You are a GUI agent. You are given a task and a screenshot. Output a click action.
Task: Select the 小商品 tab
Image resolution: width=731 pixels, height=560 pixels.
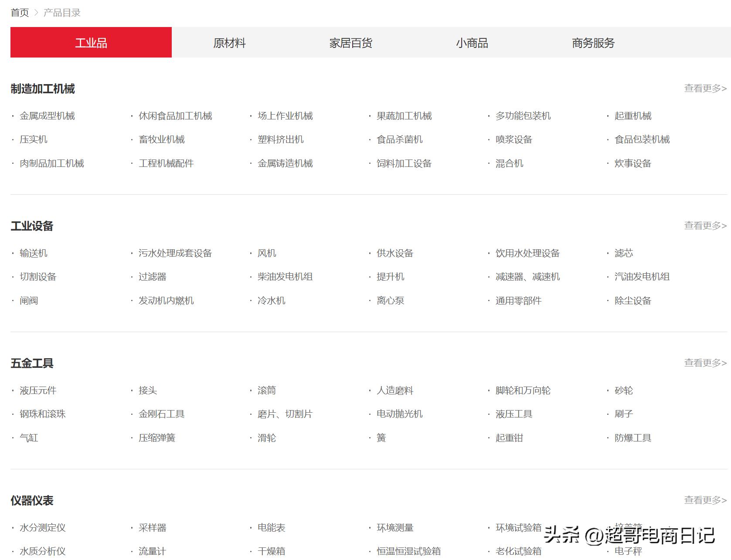pyautogui.click(x=472, y=42)
